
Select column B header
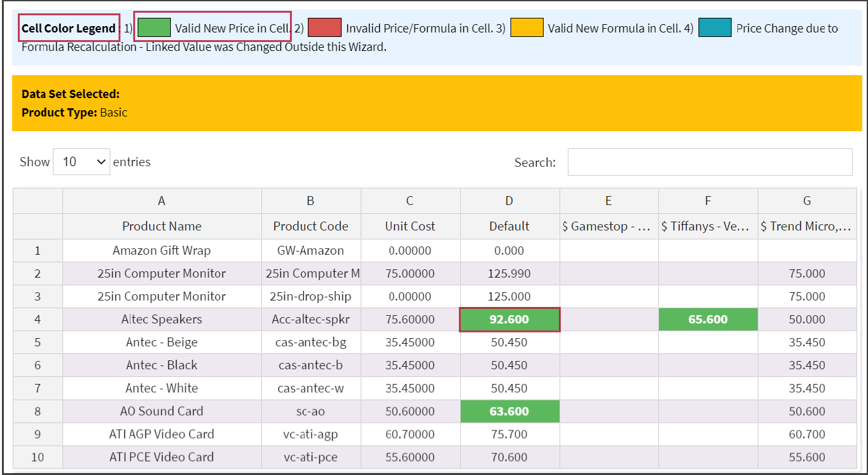tap(311, 201)
